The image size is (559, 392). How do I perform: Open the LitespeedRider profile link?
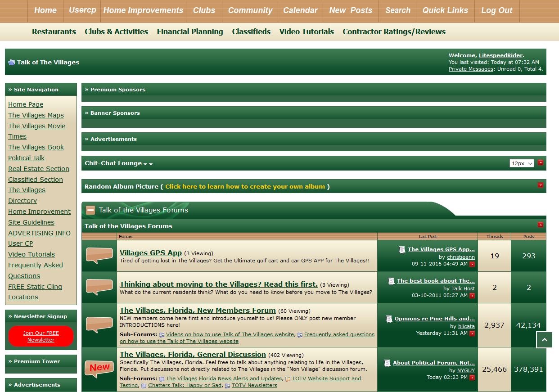(x=500, y=55)
